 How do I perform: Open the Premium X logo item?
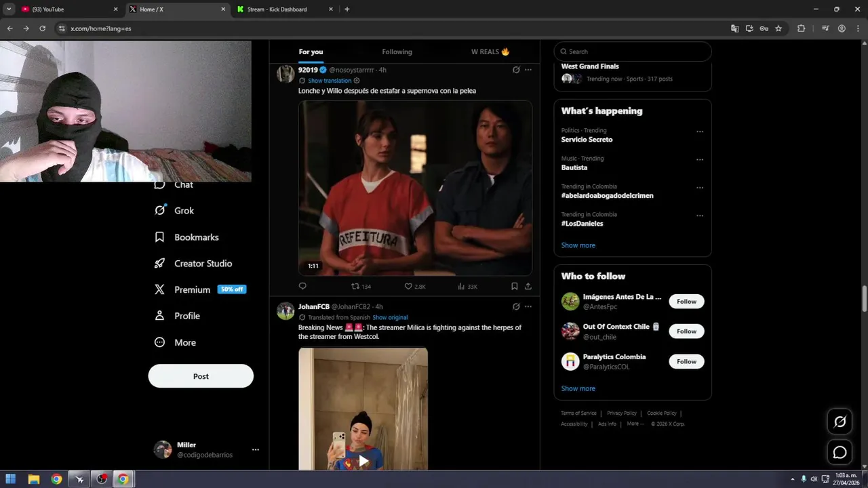tap(159, 289)
